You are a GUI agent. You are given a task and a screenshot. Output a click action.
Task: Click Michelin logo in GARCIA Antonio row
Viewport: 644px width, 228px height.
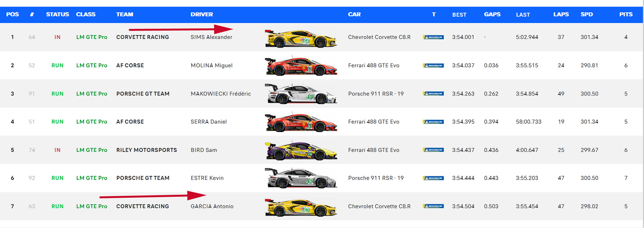click(433, 206)
